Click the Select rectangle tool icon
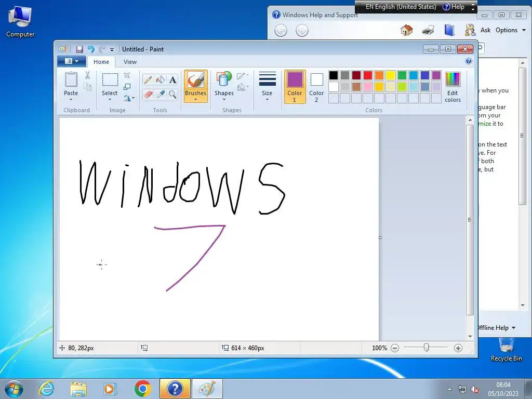Viewport: 532px width, 399px height. (110, 79)
